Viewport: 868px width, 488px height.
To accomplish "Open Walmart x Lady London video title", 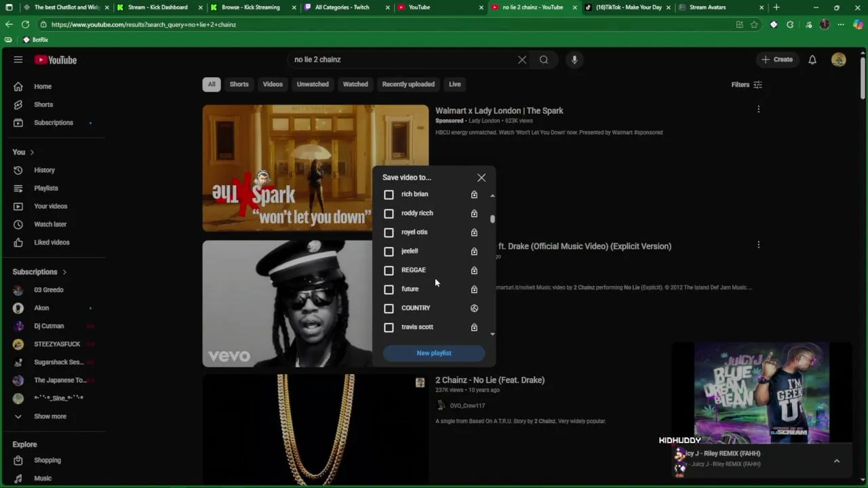I will pyautogui.click(x=499, y=110).
